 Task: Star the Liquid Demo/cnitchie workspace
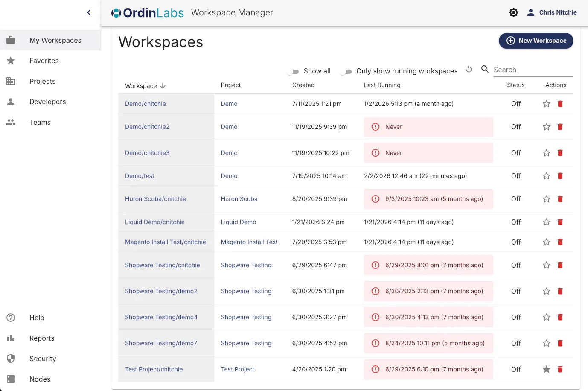click(547, 222)
